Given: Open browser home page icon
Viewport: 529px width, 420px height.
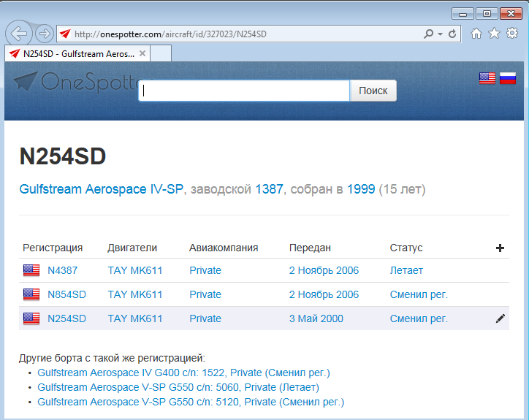Looking at the screenshot, I should 476,34.
